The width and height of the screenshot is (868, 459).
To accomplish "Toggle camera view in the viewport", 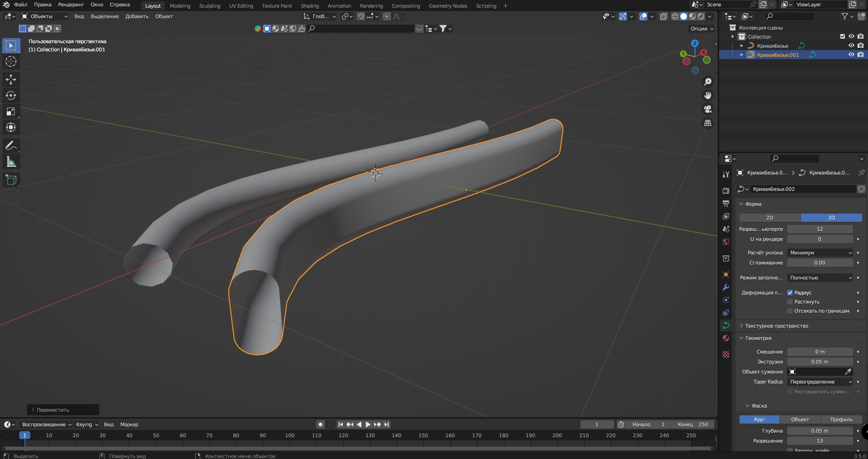I will click(708, 109).
